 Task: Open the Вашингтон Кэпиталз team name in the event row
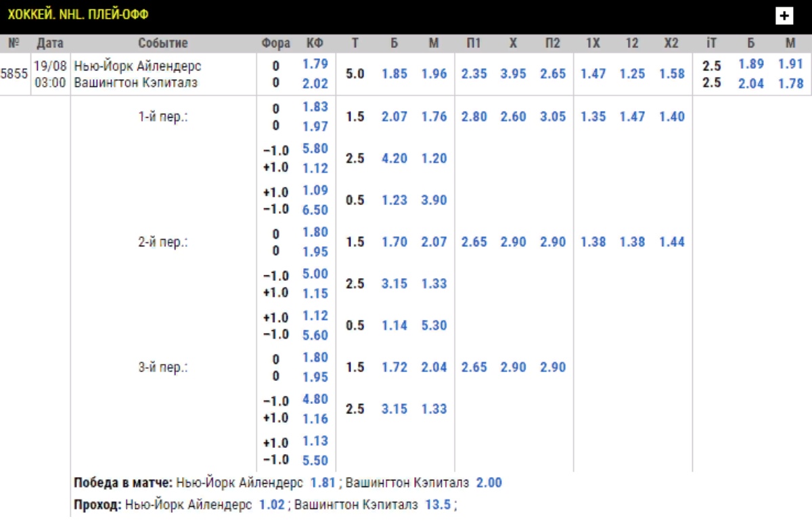pos(135,83)
